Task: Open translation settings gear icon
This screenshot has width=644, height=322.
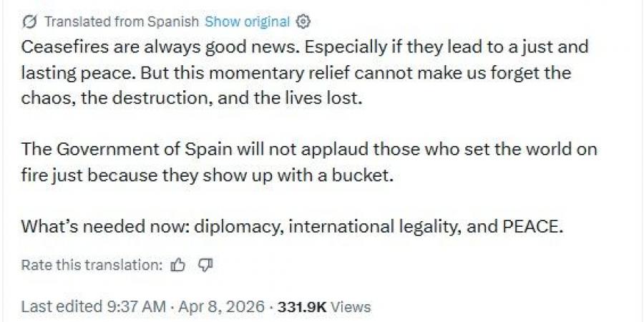Action: [303, 22]
